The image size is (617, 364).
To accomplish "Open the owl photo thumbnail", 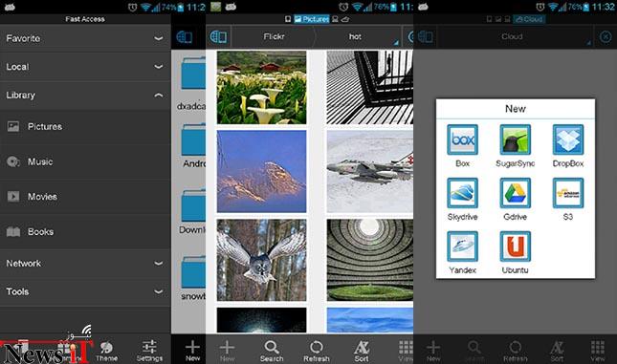I will click(261, 260).
